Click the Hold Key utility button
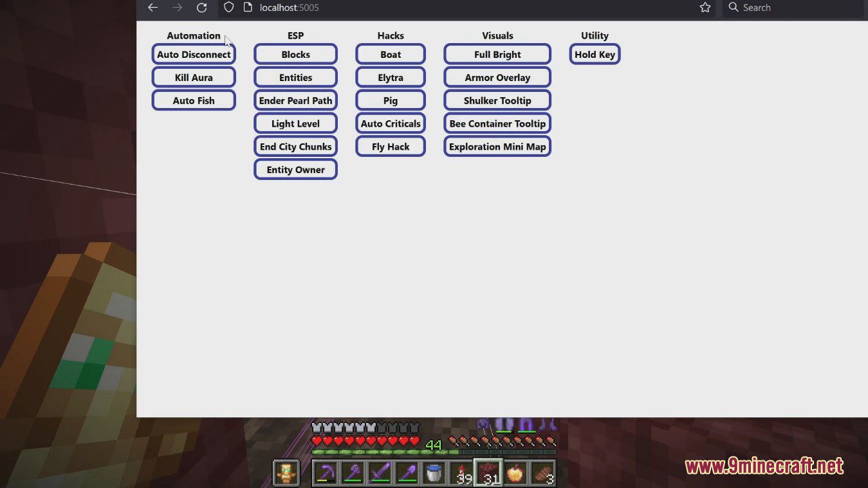 (595, 55)
